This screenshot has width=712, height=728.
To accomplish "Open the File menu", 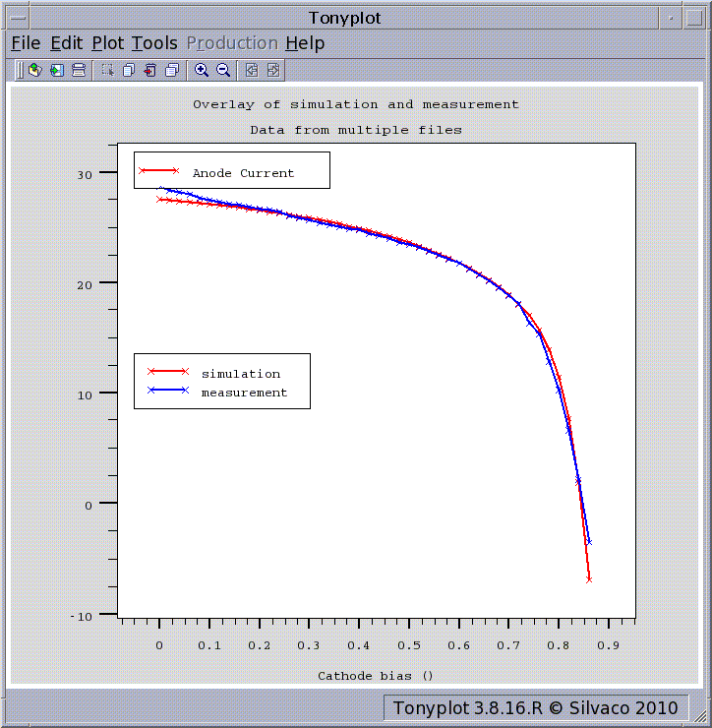I will [26, 43].
